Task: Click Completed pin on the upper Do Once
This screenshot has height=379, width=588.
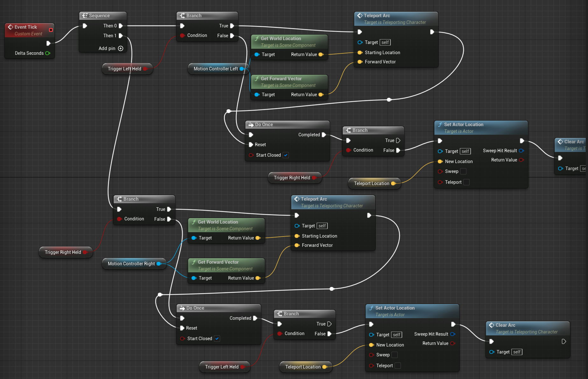Action: (324, 135)
